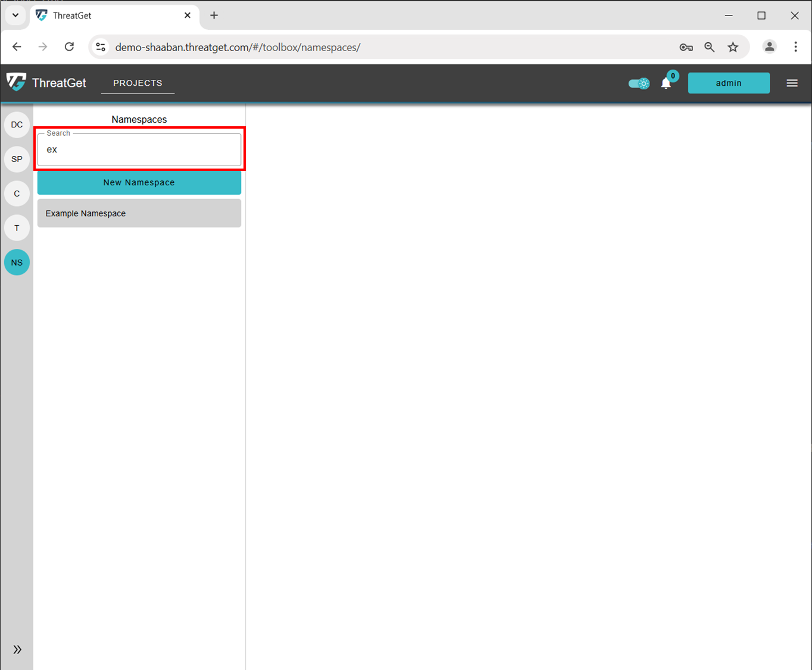Toggle the settings switch in the header
The width and height of the screenshot is (812, 670).
(x=639, y=83)
